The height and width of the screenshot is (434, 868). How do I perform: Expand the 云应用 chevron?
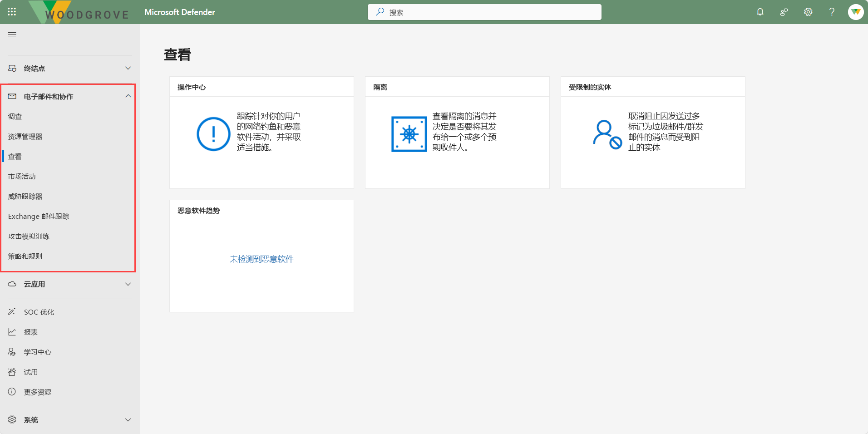128,284
